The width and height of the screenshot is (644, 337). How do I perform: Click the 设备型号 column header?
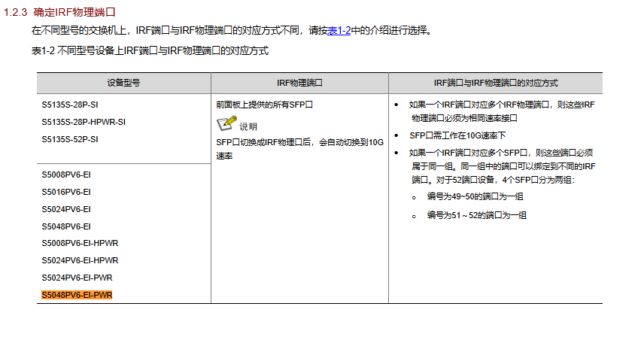click(123, 83)
